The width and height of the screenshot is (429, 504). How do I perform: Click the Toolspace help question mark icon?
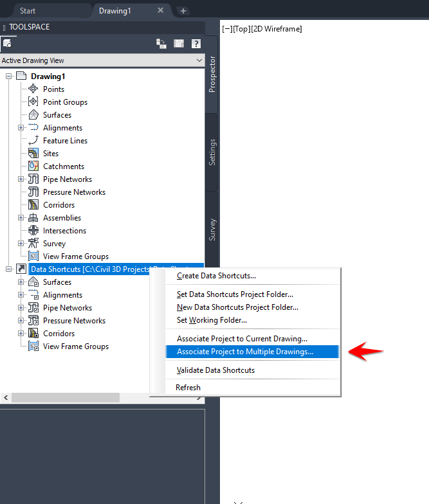[x=196, y=44]
